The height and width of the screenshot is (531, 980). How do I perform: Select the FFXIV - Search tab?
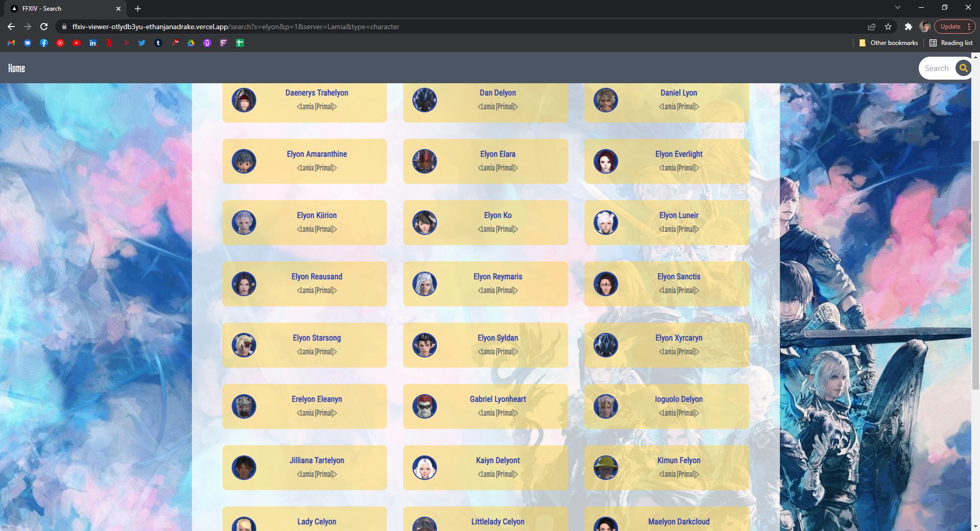point(61,9)
